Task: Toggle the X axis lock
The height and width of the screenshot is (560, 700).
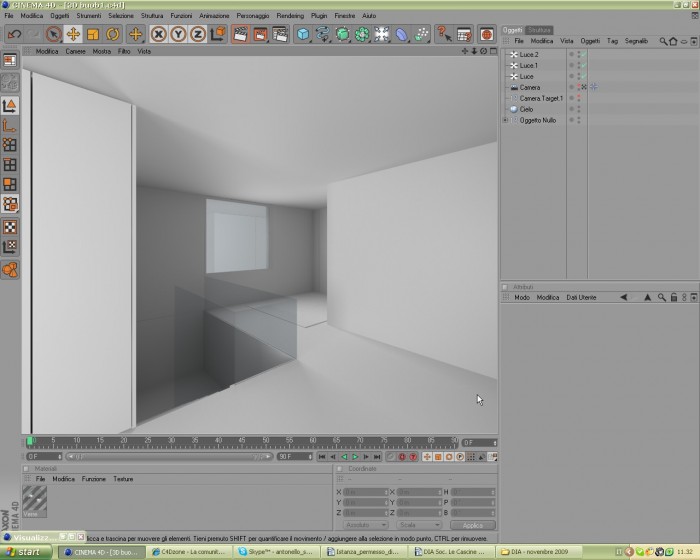Action: tap(158, 34)
